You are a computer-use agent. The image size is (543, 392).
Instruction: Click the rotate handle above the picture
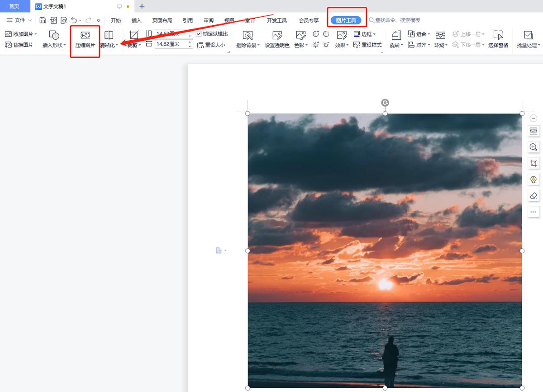[385, 103]
